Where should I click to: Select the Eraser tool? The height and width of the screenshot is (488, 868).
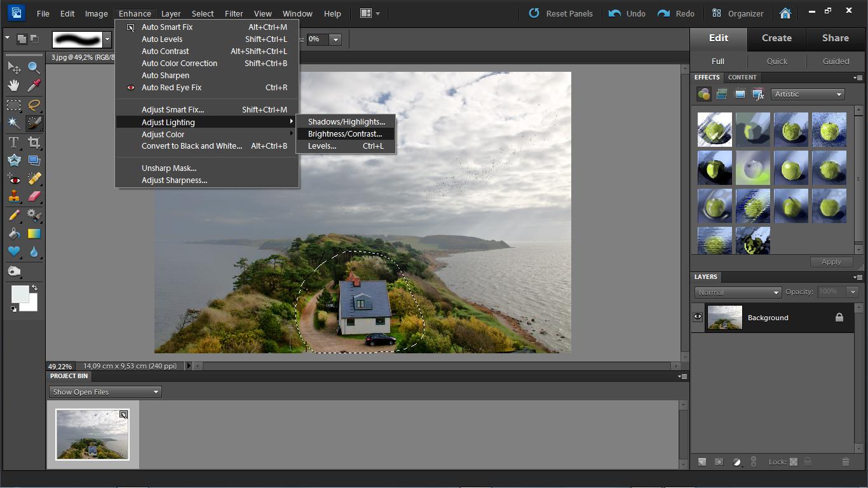pos(34,196)
